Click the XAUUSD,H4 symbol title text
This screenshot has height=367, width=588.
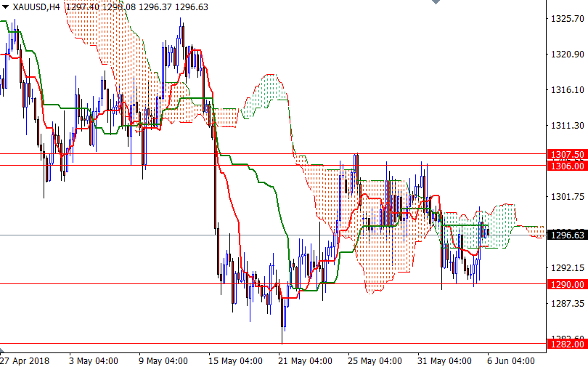(36, 7)
